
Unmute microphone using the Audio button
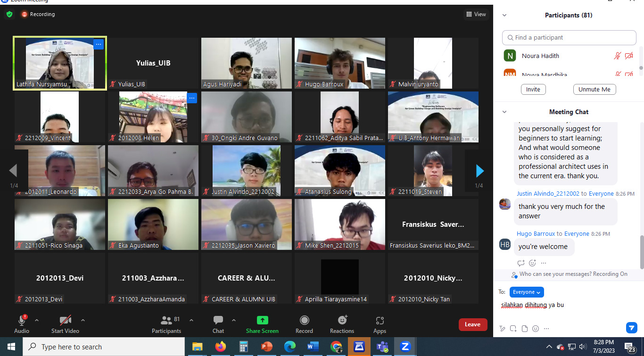(22, 324)
